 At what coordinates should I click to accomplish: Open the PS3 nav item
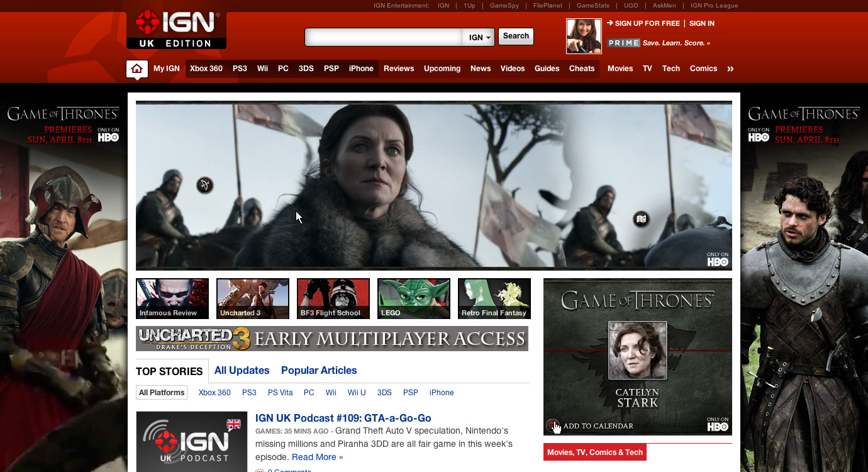coord(240,69)
